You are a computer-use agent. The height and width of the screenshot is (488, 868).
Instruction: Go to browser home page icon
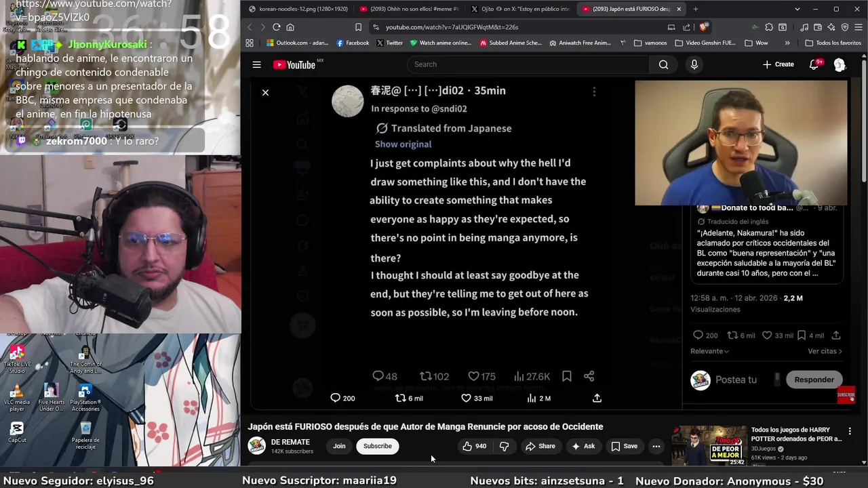[290, 27]
